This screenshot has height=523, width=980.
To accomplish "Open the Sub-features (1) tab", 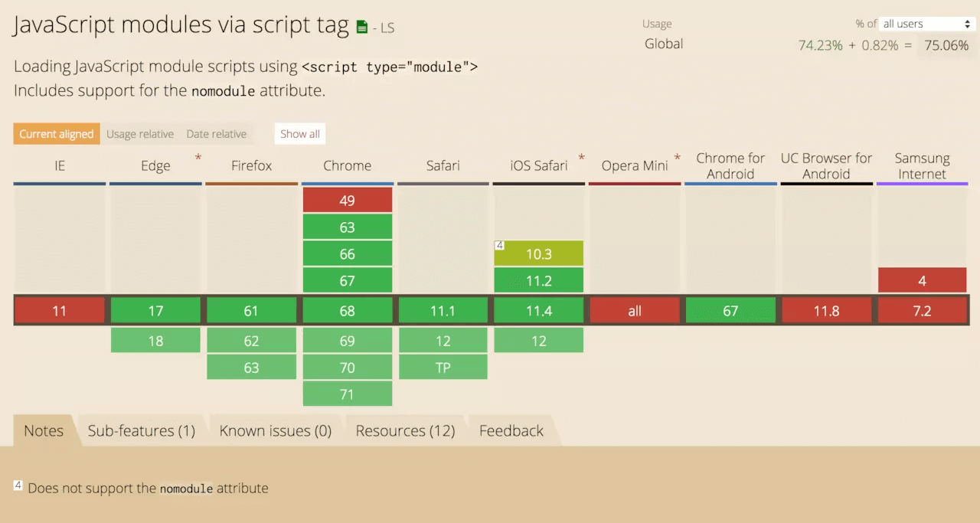I will pyautogui.click(x=142, y=430).
